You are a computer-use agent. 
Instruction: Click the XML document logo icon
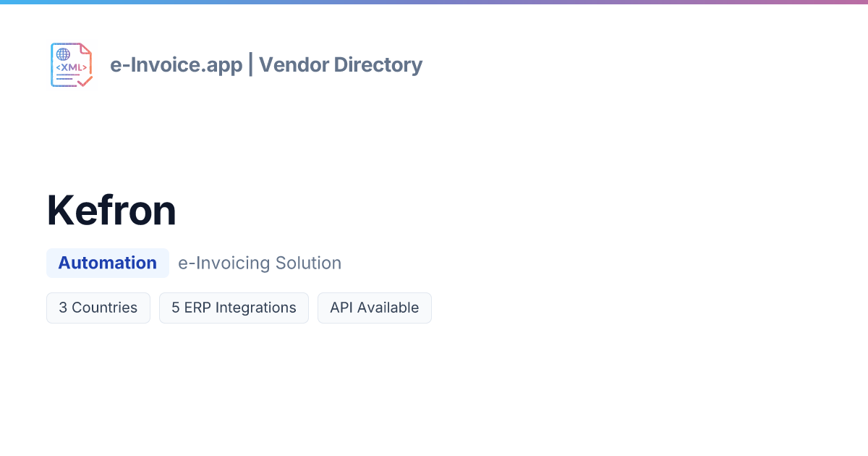[x=72, y=65]
